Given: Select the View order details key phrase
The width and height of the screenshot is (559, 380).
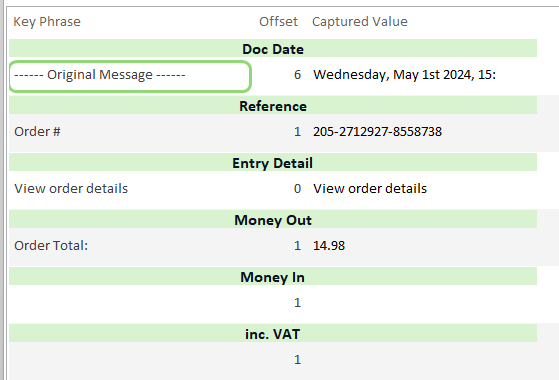Looking at the screenshot, I should pyautogui.click(x=71, y=189).
